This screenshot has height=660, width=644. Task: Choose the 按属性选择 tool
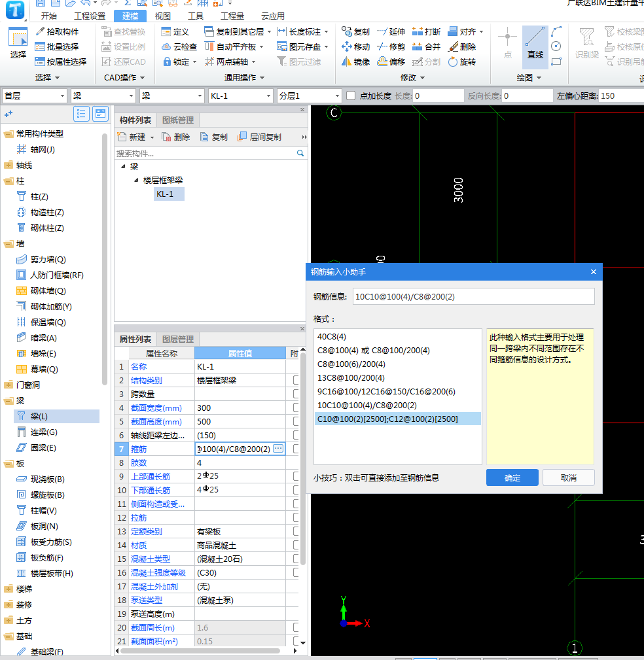pyautogui.click(x=61, y=62)
